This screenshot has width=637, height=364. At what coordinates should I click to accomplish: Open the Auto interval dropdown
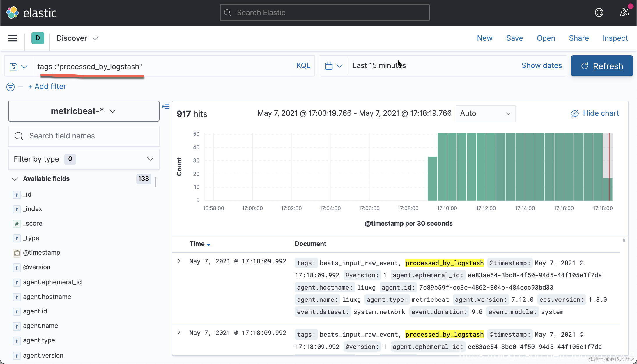485,113
